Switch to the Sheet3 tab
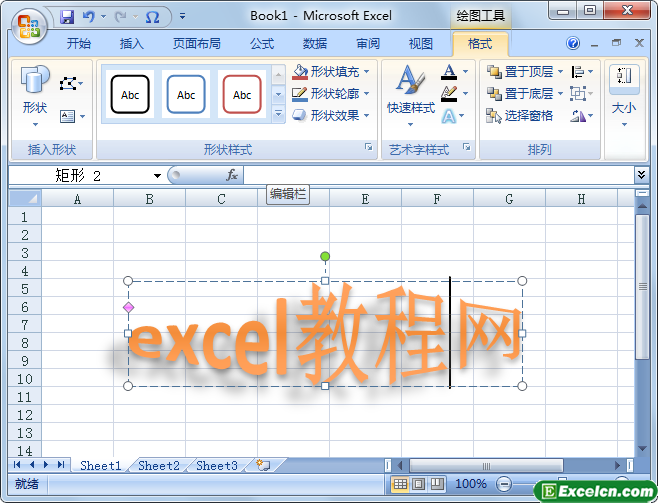This screenshot has height=503, width=658. click(217, 466)
